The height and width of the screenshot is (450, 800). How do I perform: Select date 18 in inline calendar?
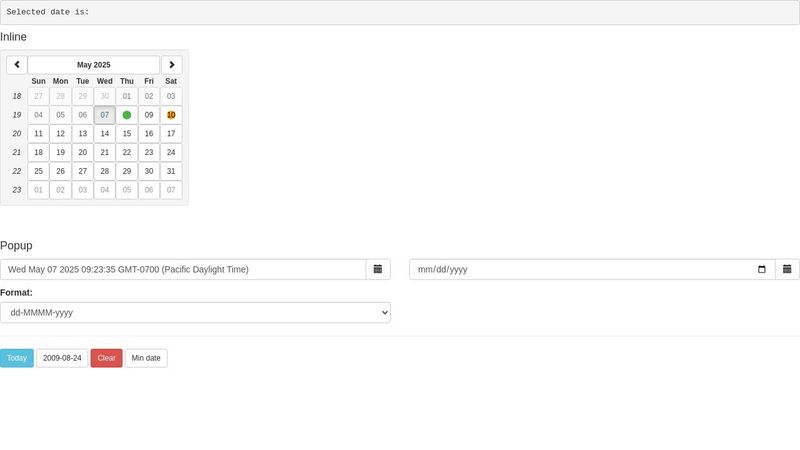click(38, 153)
